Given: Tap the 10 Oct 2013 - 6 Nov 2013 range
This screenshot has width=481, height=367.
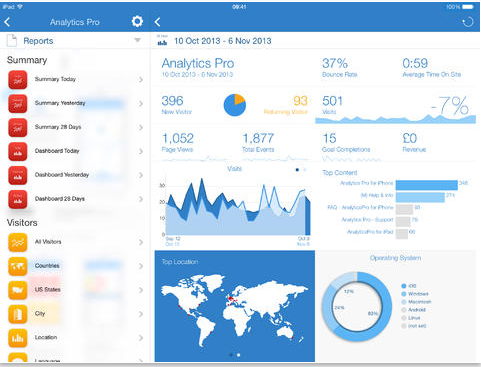Looking at the screenshot, I should coord(223,41).
